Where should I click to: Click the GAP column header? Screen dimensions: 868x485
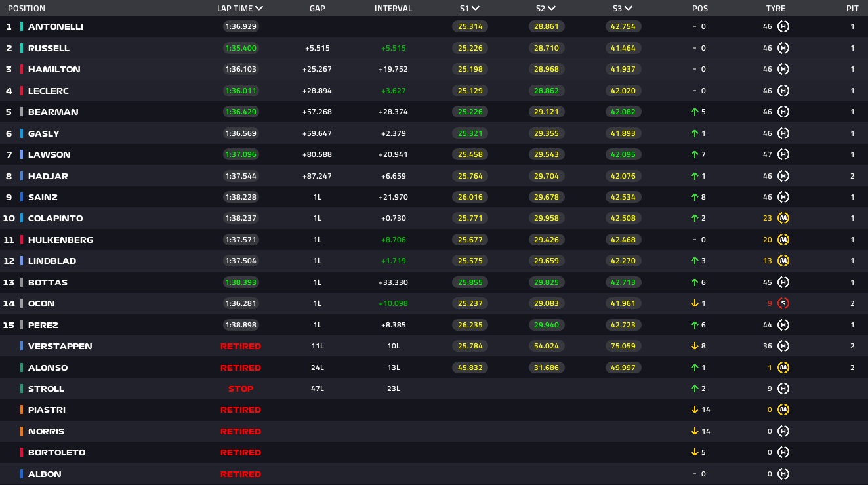click(x=318, y=9)
